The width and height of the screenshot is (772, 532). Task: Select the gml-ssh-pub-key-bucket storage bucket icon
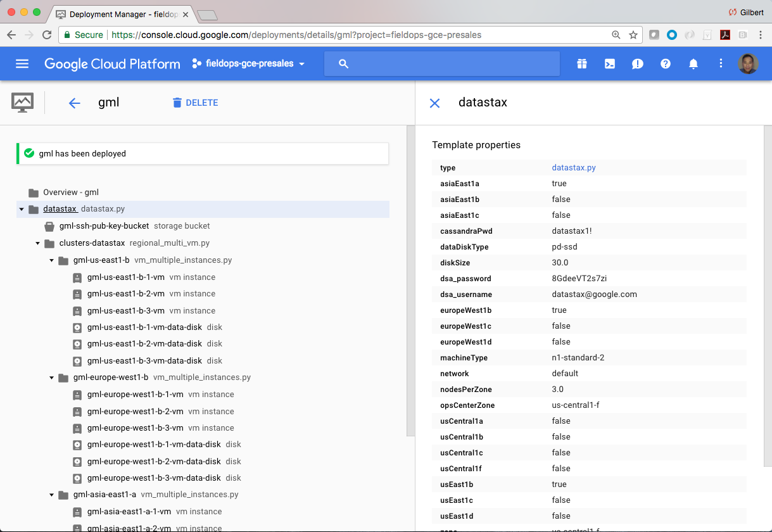(x=49, y=226)
